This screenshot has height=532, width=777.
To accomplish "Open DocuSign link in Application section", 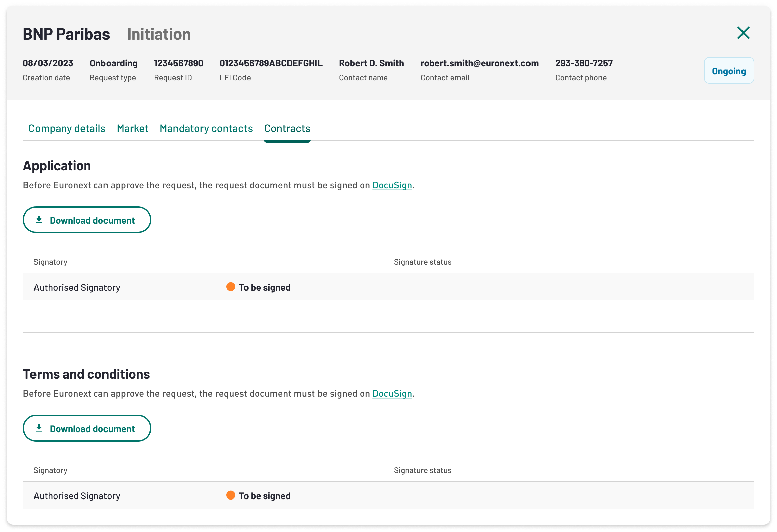I will (x=392, y=185).
